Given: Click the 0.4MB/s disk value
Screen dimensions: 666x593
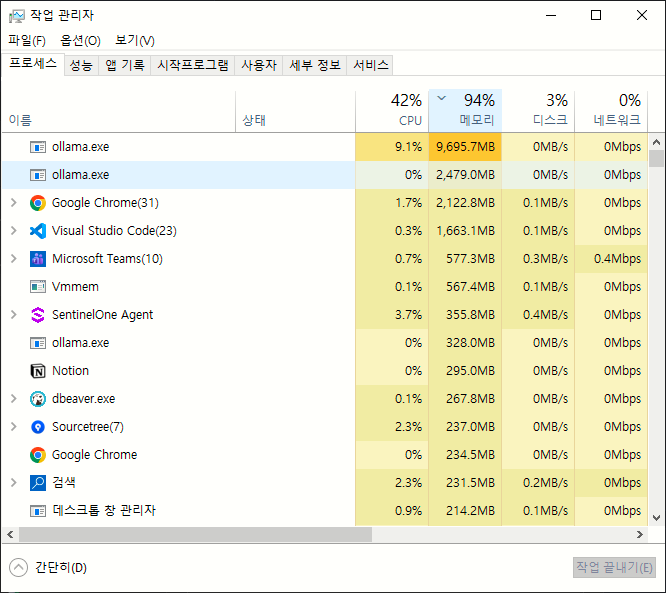Looking at the screenshot, I should [538, 315].
